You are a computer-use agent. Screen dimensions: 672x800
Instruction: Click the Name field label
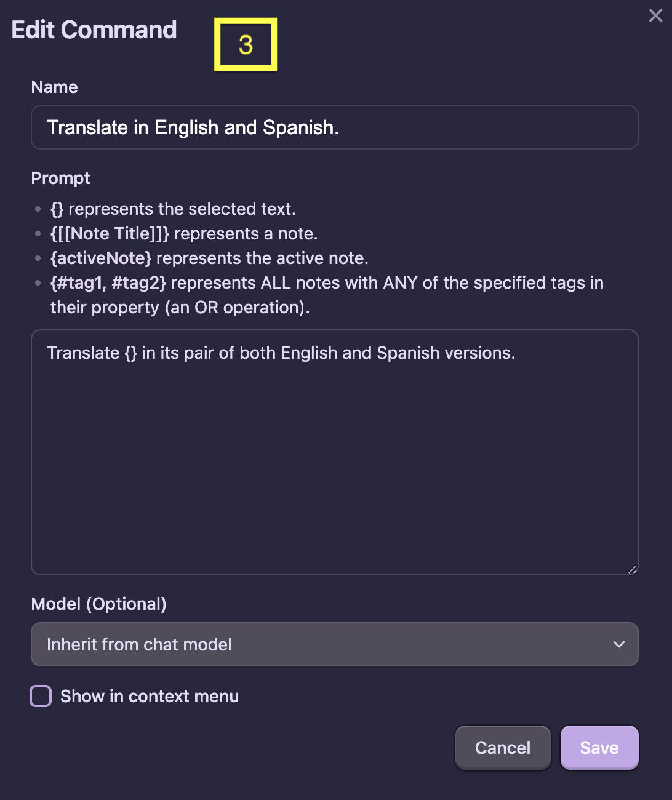tap(54, 87)
